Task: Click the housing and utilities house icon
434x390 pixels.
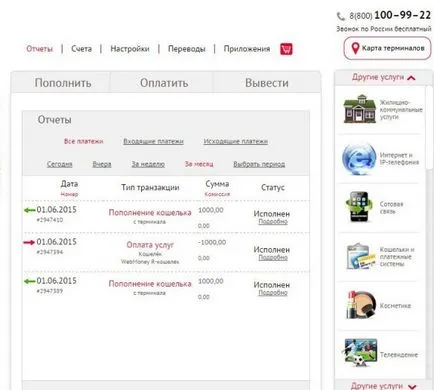Action: point(360,109)
